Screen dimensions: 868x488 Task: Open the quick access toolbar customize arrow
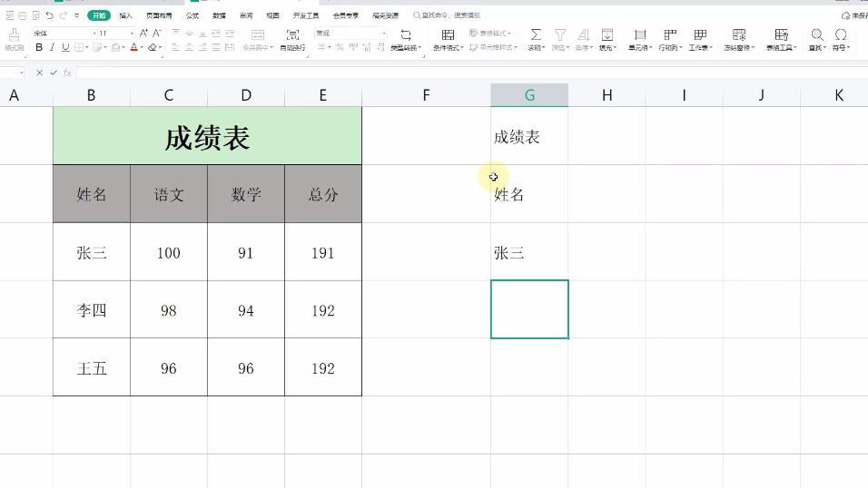(77, 15)
